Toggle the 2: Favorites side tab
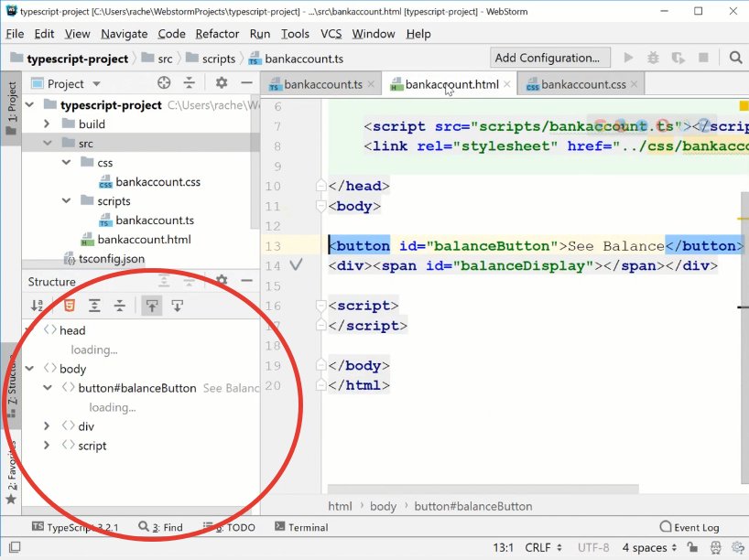 point(12,473)
